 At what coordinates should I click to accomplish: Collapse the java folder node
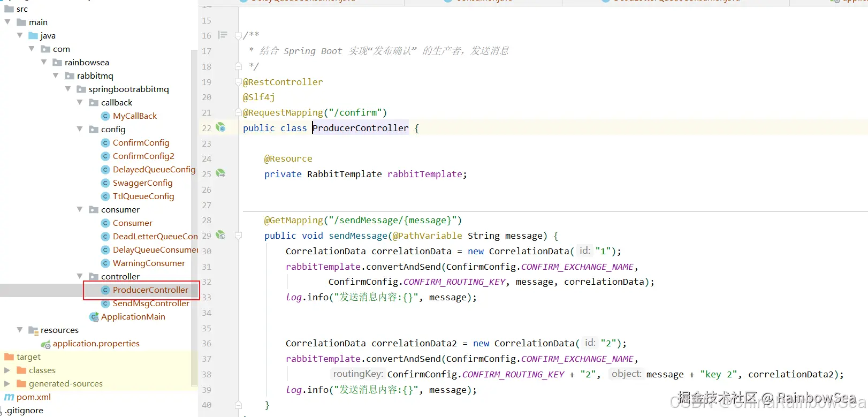click(x=20, y=35)
